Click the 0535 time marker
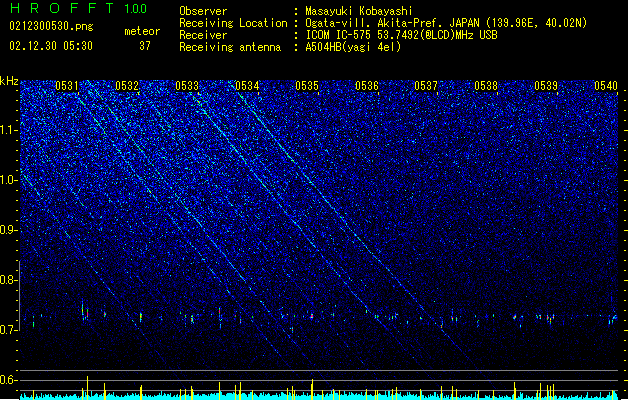 coord(307,86)
